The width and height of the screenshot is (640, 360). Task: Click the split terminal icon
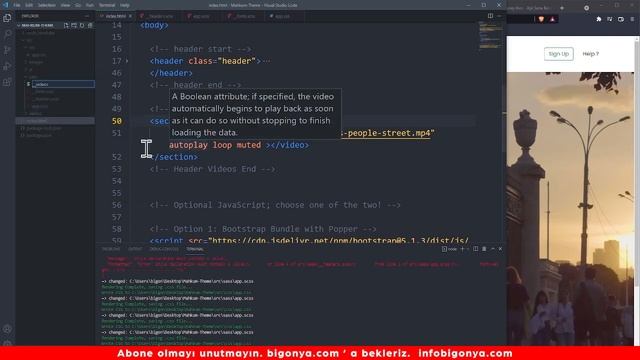point(476,249)
